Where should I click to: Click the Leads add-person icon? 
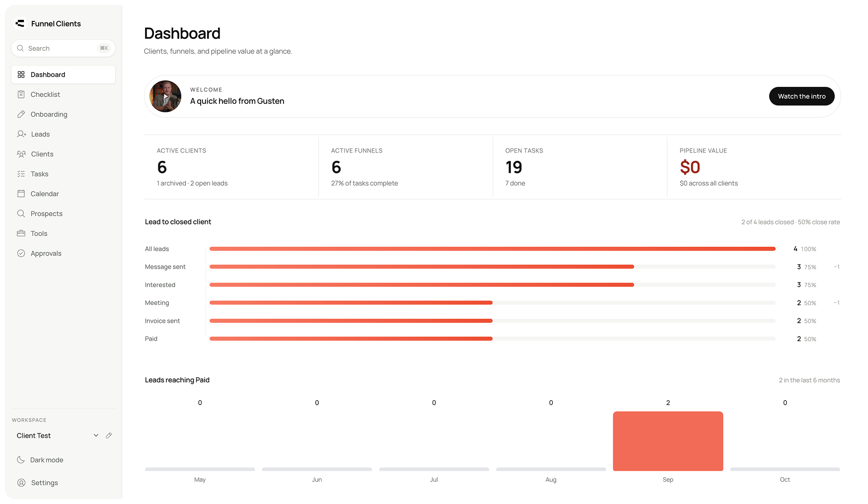(21, 134)
